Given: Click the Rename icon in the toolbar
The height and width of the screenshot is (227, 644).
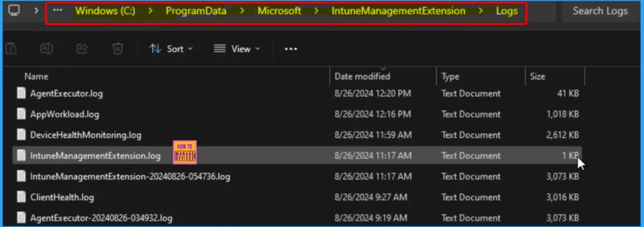Looking at the screenshot, I should (47, 49).
